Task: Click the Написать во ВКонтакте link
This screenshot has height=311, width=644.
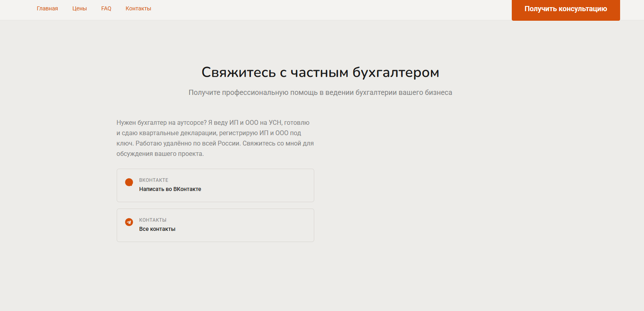Action: pyautogui.click(x=170, y=189)
